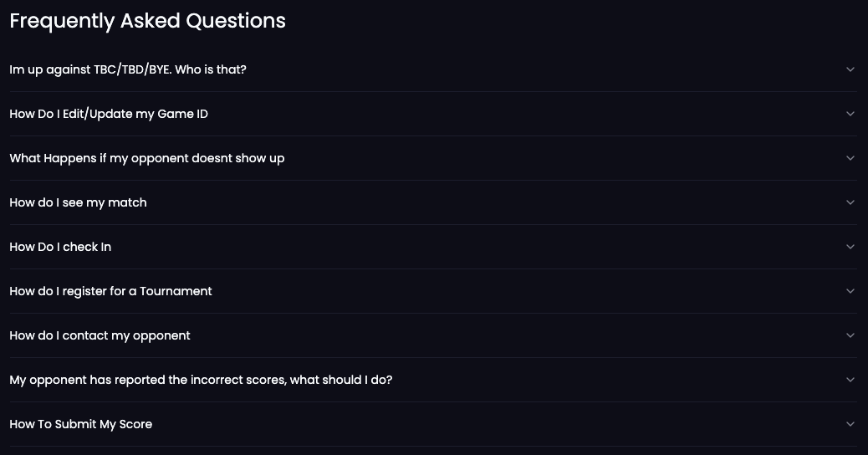This screenshot has width=868, height=455.
Task: Click the Frequently Asked Questions heading
Action: coord(148,21)
